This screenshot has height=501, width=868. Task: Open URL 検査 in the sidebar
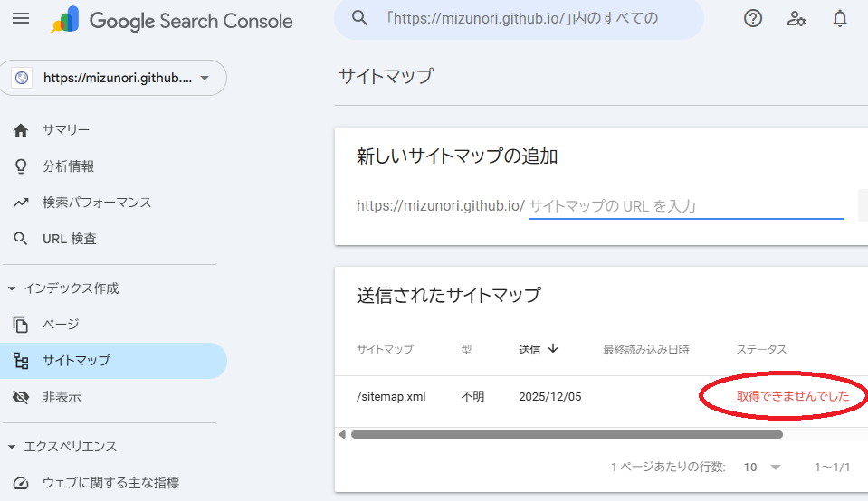(69, 239)
